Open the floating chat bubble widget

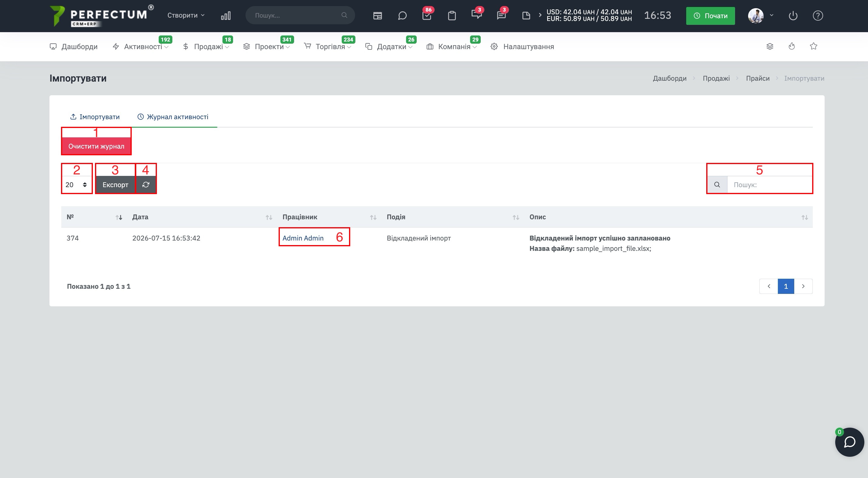[x=849, y=442]
